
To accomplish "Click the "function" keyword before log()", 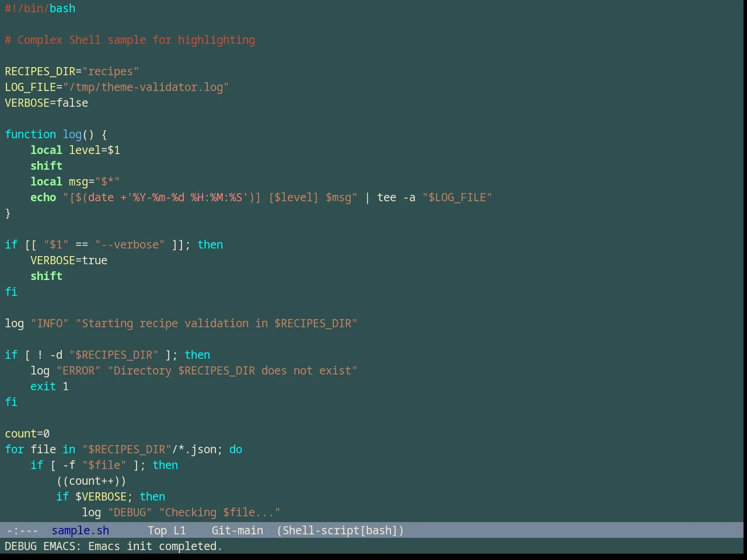I will [30, 134].
